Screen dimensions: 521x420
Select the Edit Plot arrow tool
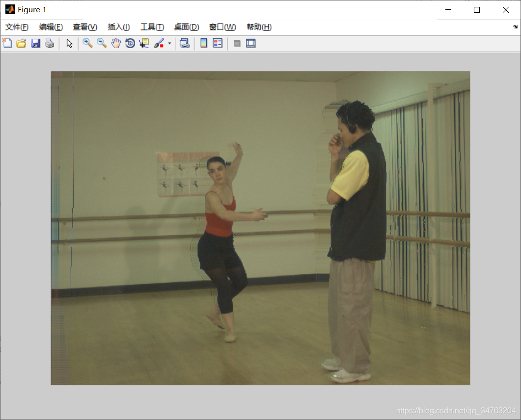click(69, 43)
